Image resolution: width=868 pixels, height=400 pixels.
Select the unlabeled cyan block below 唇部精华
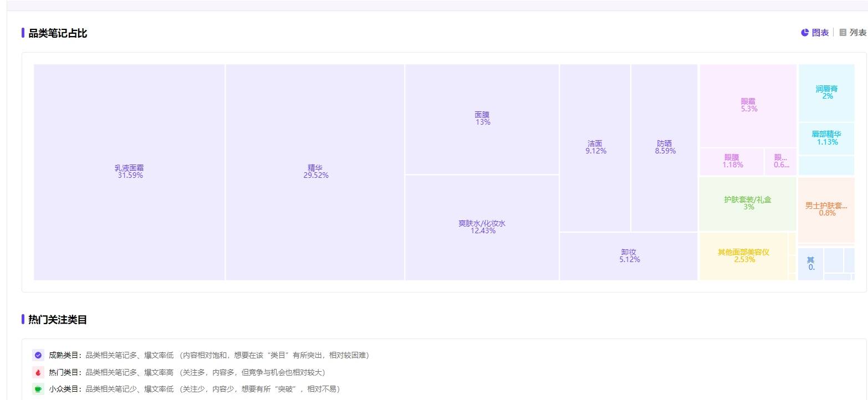[x=826, y=166]
